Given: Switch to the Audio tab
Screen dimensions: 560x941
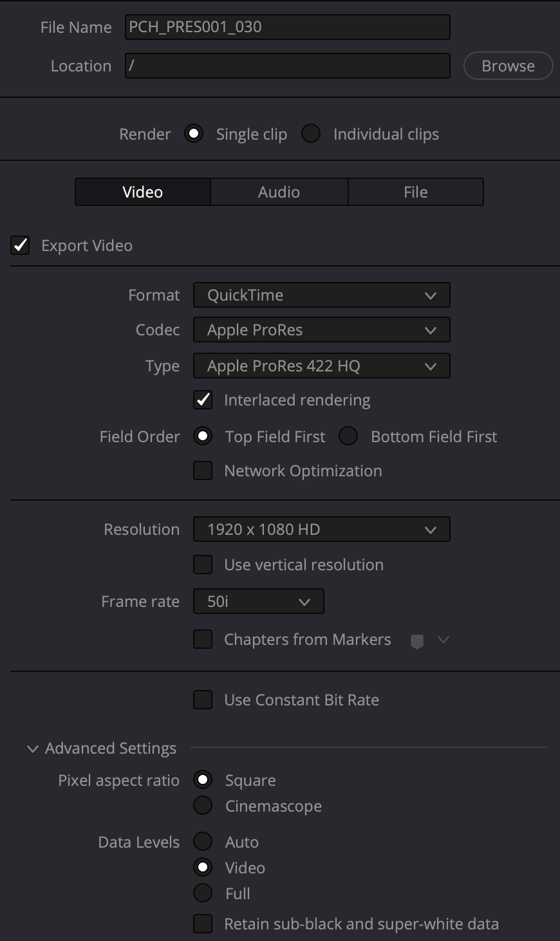Looking at the screenshot, I should point(279,192).
